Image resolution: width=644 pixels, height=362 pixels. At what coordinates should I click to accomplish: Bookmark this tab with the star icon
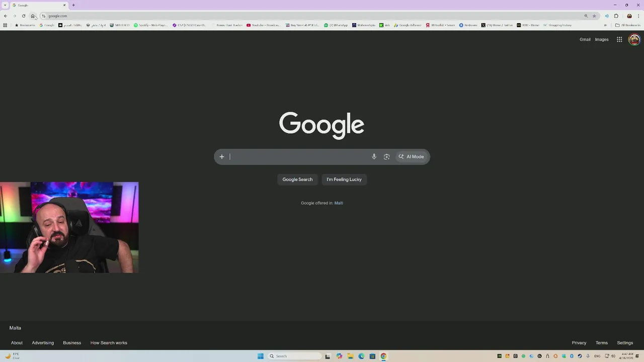[594, 16]
